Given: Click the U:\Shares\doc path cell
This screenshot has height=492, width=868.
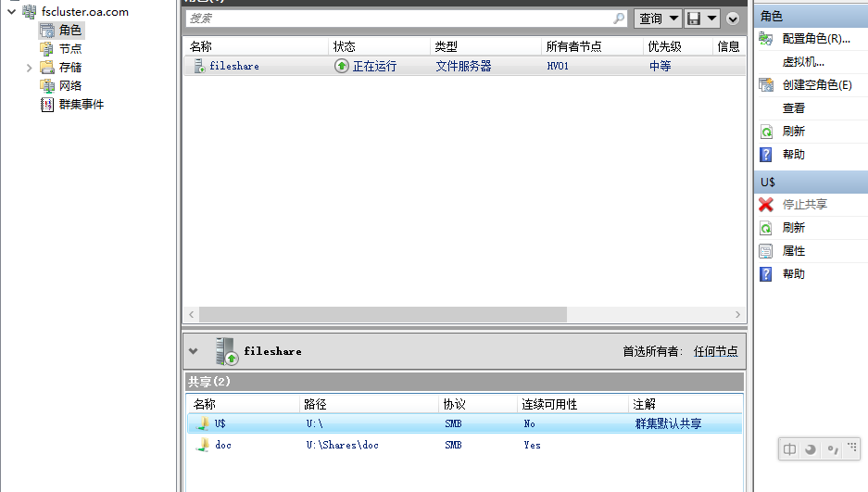Looking at the screenshot, I should [x=342, y=445].
